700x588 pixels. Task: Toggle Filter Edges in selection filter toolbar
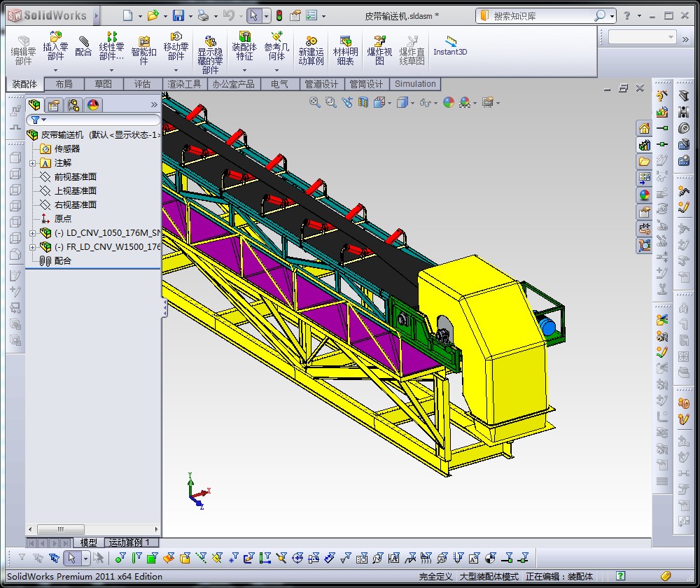136,558
